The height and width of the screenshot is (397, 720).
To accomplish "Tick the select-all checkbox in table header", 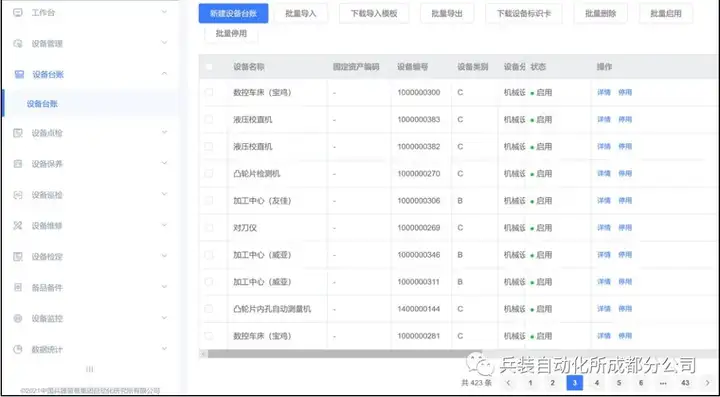I will tap(209, 67).
